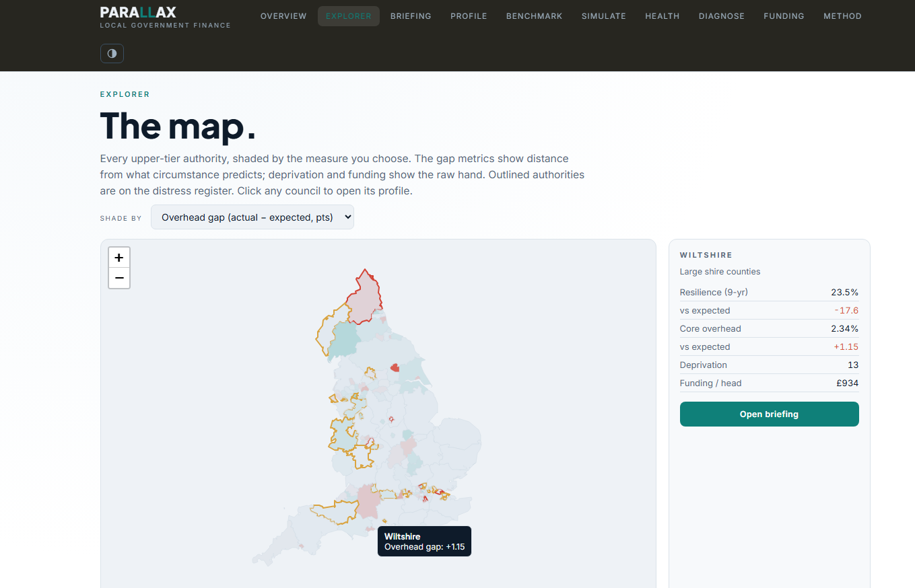Open the Diagnose nav item
915x588 pixels.
[x=722, y=16]
